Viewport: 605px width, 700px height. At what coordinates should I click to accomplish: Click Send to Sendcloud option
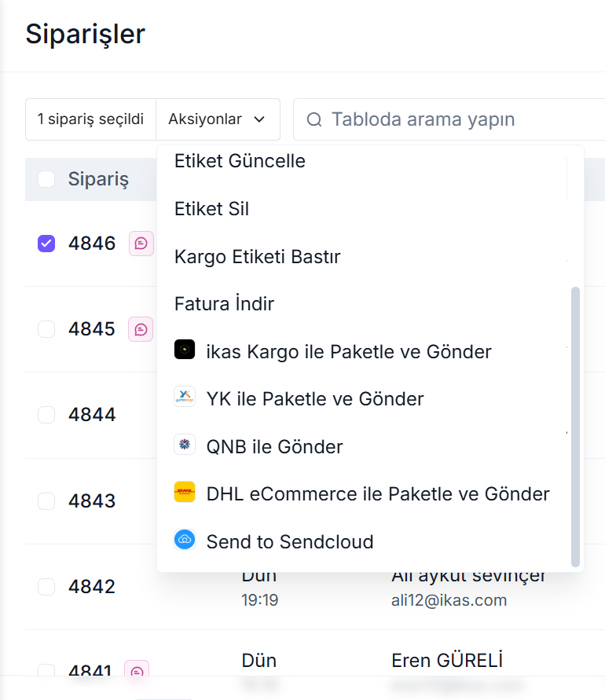[x=289, y=541]
